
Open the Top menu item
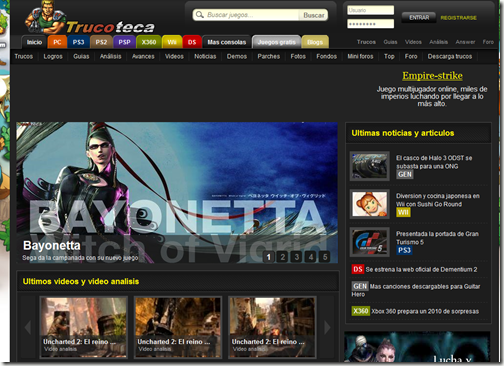click(389, 56)
